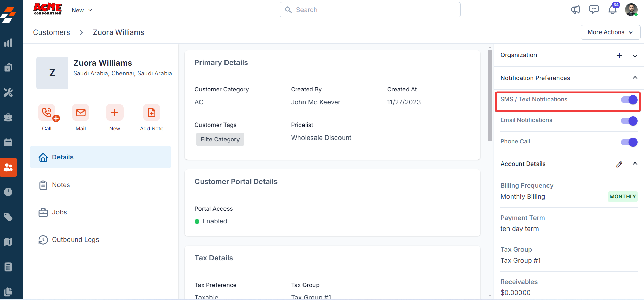
Task: Click the Call phone icon
Action: (47, 113)
